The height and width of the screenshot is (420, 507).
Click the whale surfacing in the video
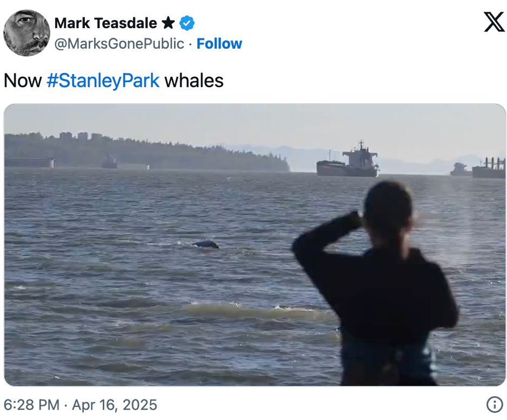[206, 244]
